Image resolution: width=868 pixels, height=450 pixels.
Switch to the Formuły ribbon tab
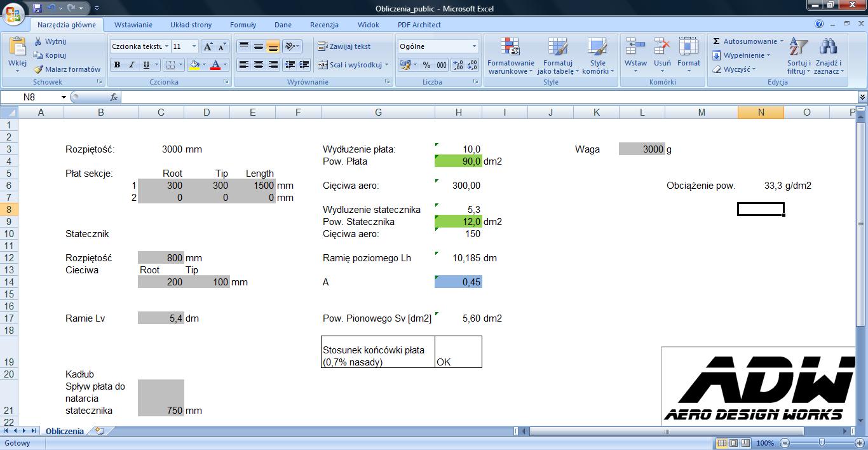243,25
